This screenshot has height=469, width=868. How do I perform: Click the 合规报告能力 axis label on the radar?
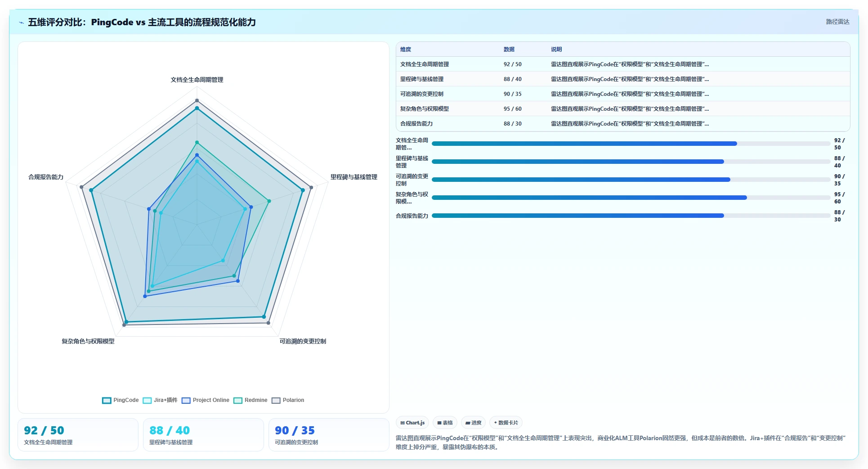(x=46, y=177)
